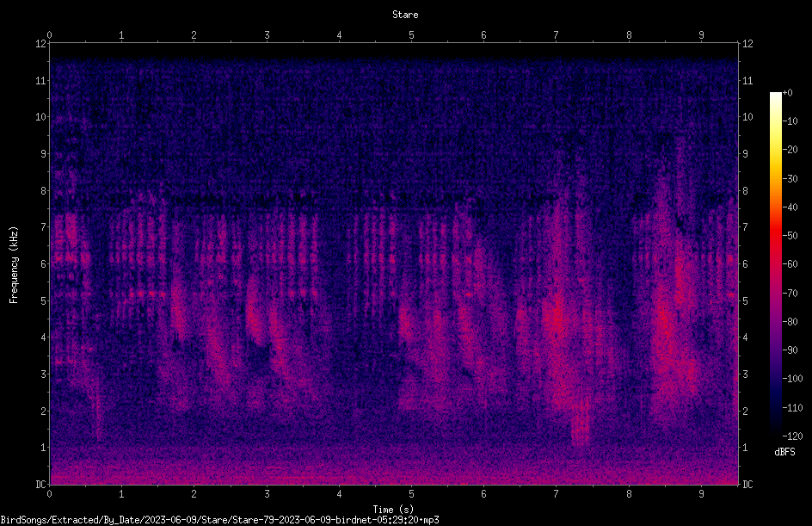Image resolution: width=812 pixels, height=526 pixels.
Task: Click "4" on the right frequency axis
Action: point(745,337)
